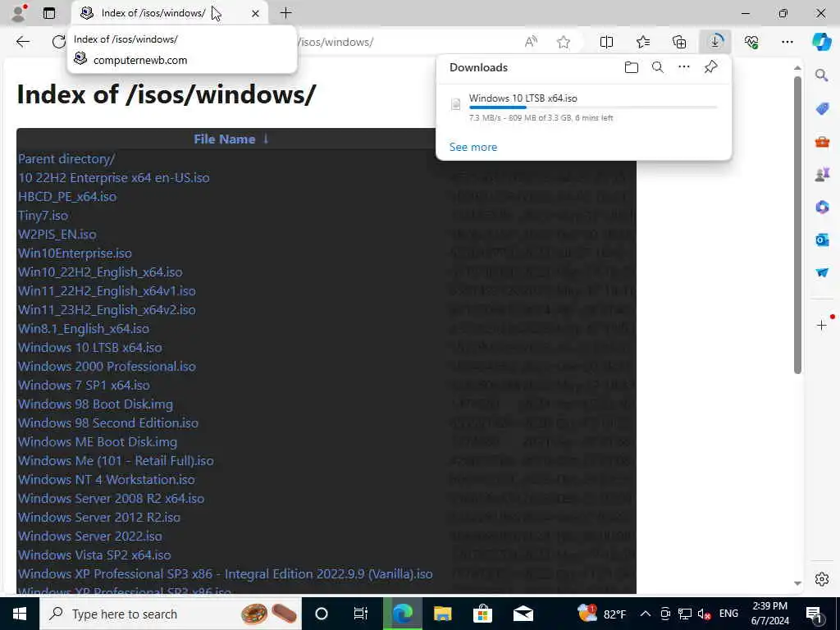Download Windows Vista SP2 x64.iso
840x630 pixels.
point(94,555)
